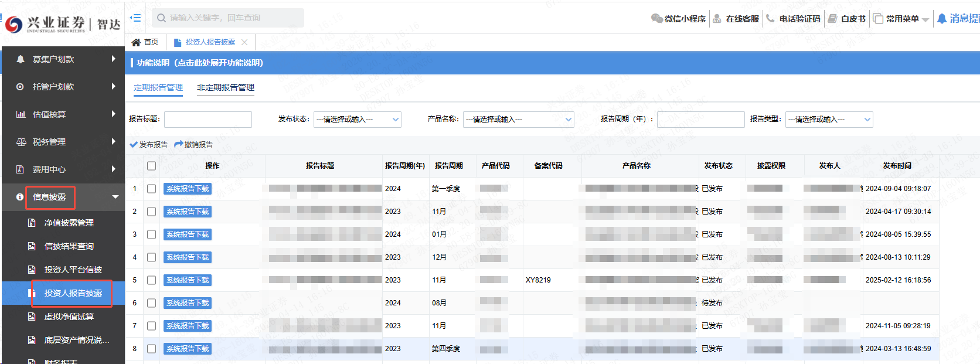The image size is (980, 364).
Task: Collapse the 信息披露 menu arrow
Action: (115, 197)
